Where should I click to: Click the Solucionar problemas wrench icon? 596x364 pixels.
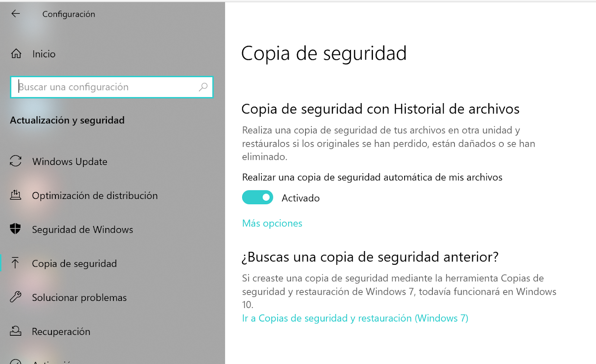click(x=15, y=297)
